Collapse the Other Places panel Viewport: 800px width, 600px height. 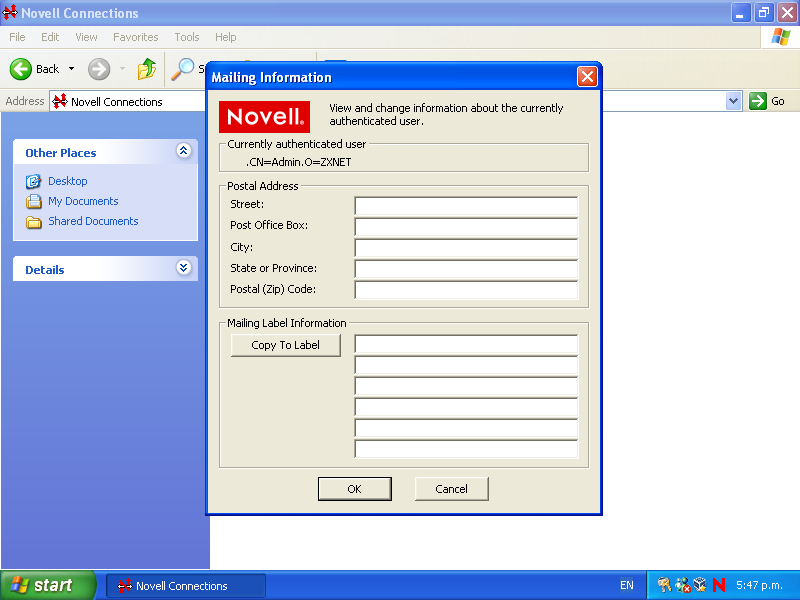coord(184,151)
